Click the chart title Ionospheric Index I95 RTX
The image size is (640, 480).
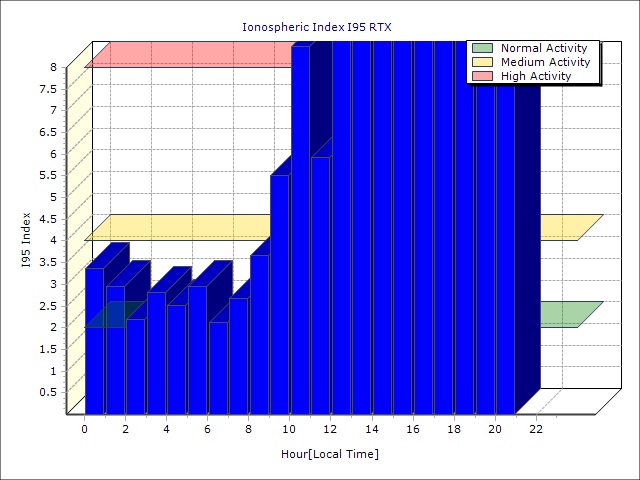[x=319, y=26]
